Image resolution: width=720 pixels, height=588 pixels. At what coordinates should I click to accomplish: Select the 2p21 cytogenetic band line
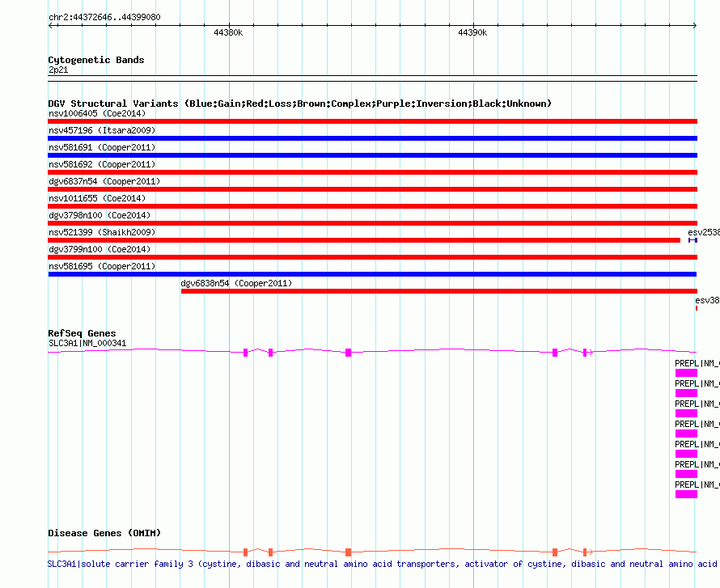[x=372, y=77]
